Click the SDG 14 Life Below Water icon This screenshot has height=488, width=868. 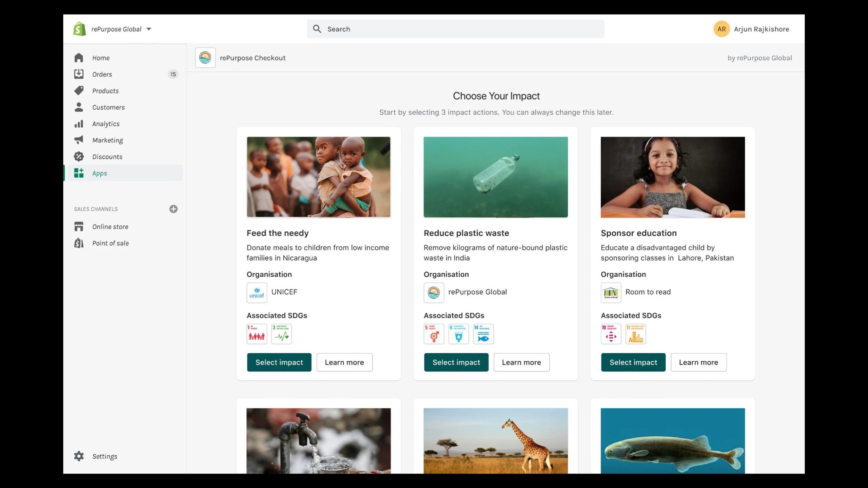483,334
